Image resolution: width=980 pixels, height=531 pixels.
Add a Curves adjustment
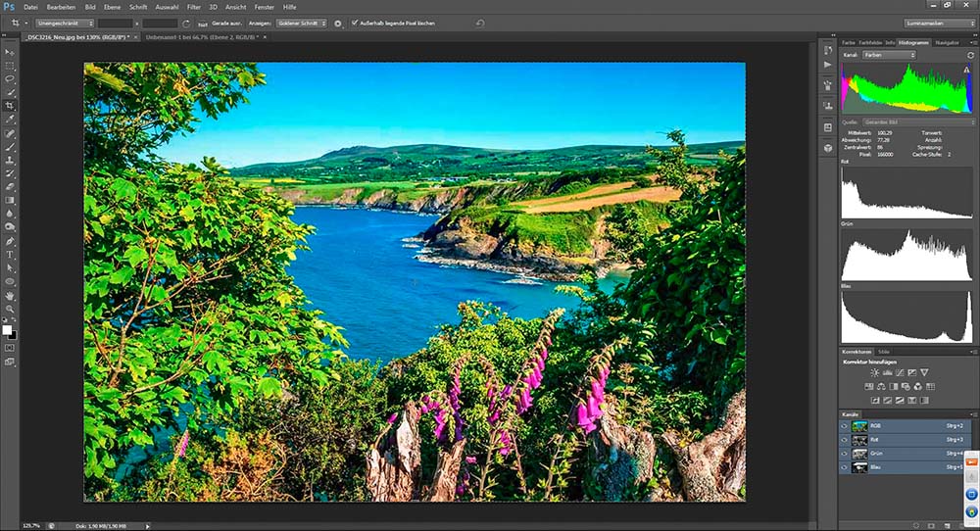pyautogui.click(x=900, y=373)
